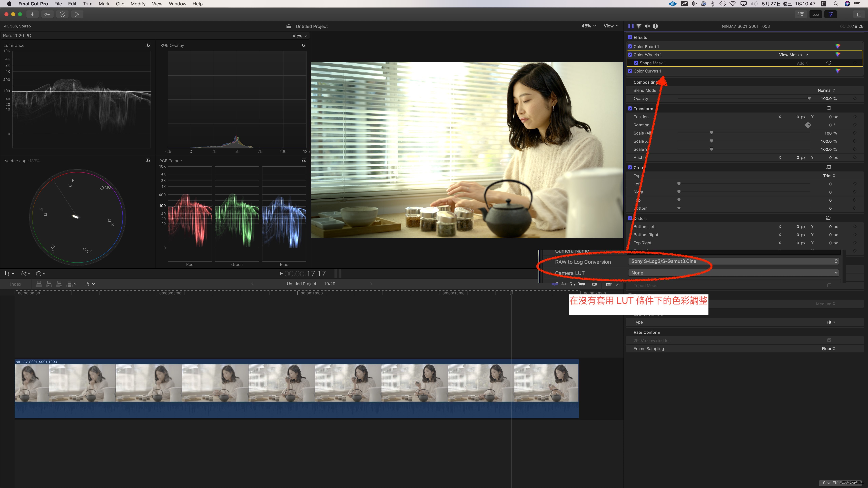868x488 pixels.
Task: Open the info inspector icon
Action: (655, 26)
